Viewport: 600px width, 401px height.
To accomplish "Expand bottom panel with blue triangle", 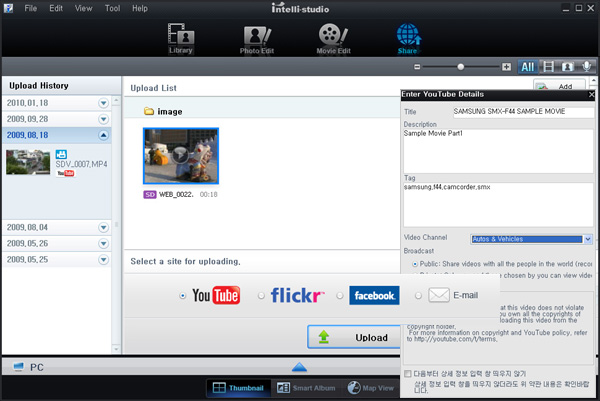I will (x=299, y=367).
